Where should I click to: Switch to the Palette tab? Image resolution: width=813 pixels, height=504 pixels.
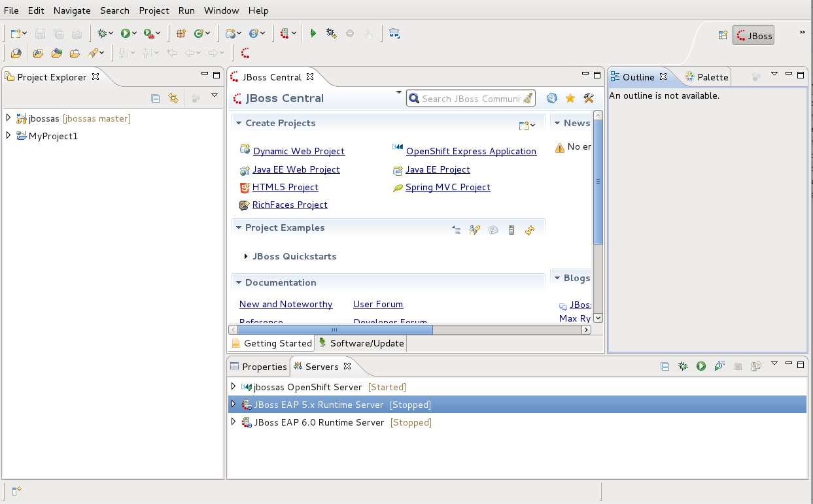click(706, 77)
